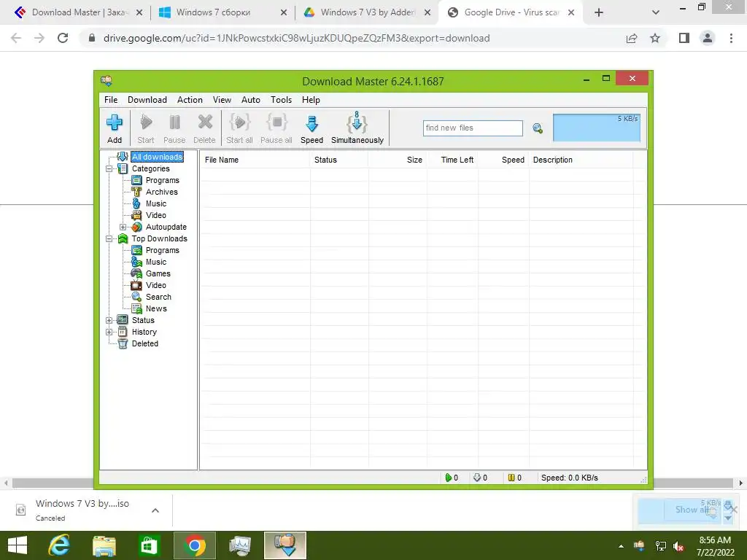Open the Chrome share page icon
Screen dimensions: 747x560
632,38
